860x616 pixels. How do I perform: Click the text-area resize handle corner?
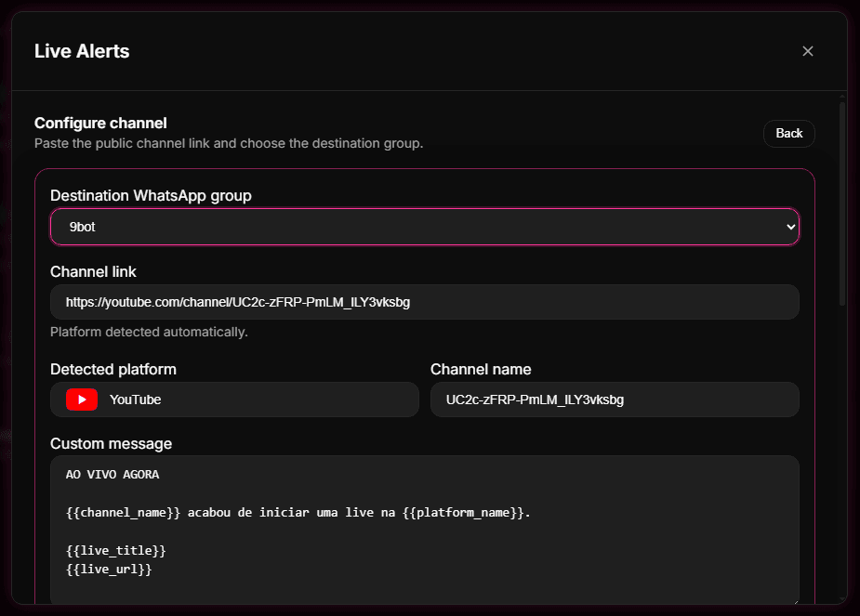click(x=795, y=601)
